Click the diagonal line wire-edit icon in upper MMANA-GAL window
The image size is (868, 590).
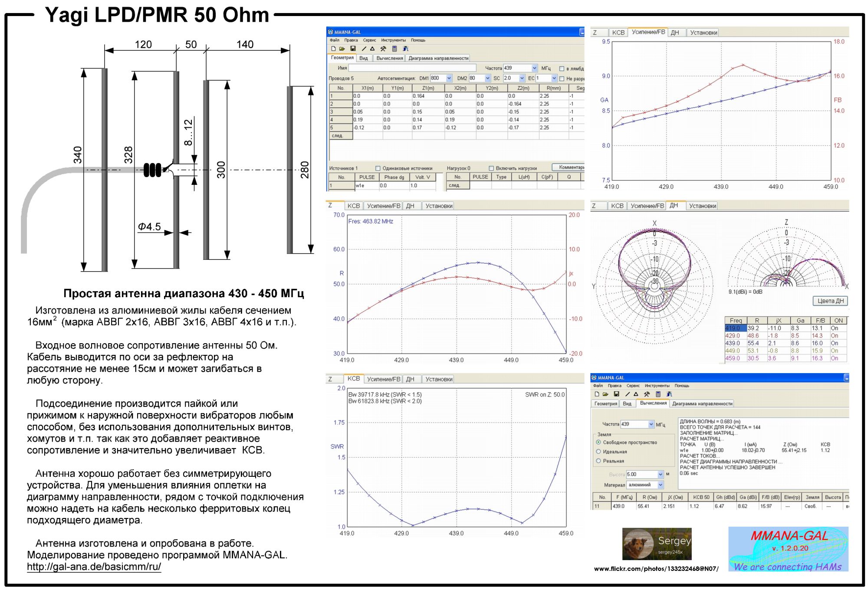364,49
